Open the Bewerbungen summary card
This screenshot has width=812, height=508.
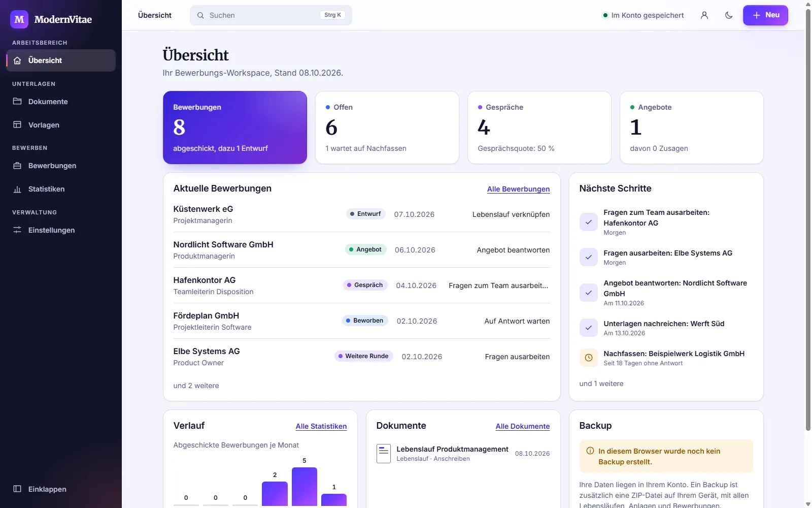click(235, 128)
